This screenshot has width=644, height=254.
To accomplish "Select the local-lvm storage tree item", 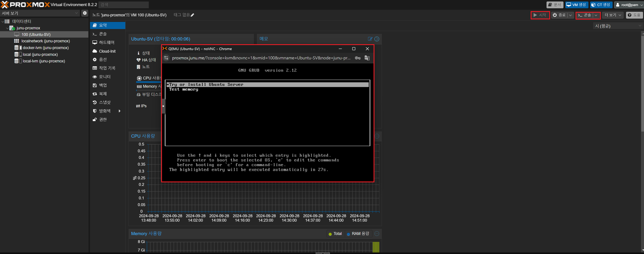I will click(x=44, y=61).
